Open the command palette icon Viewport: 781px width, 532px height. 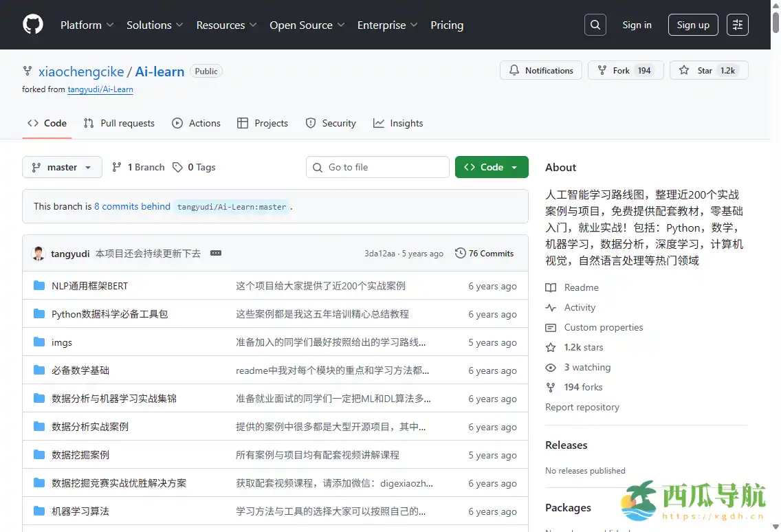click(738, 25)
